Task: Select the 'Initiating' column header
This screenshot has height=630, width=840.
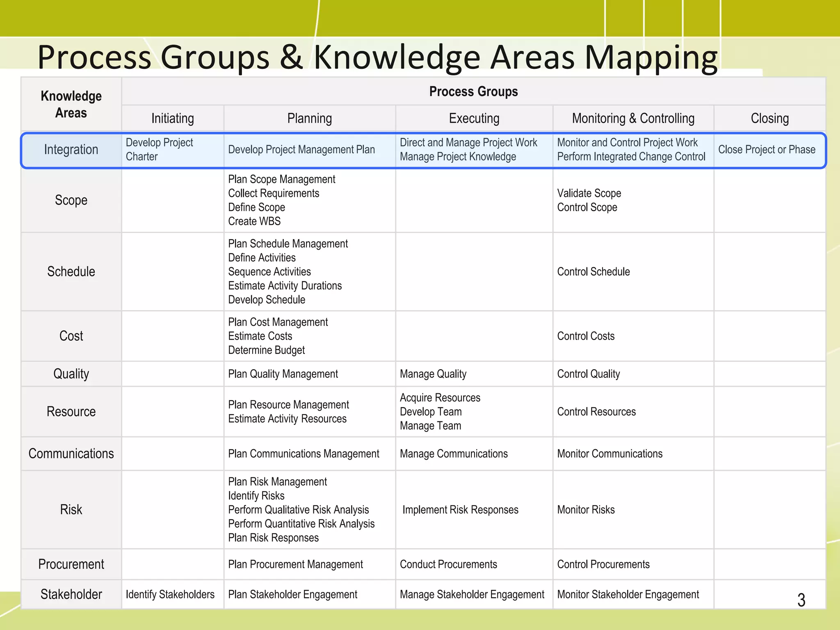Action: 173,119
